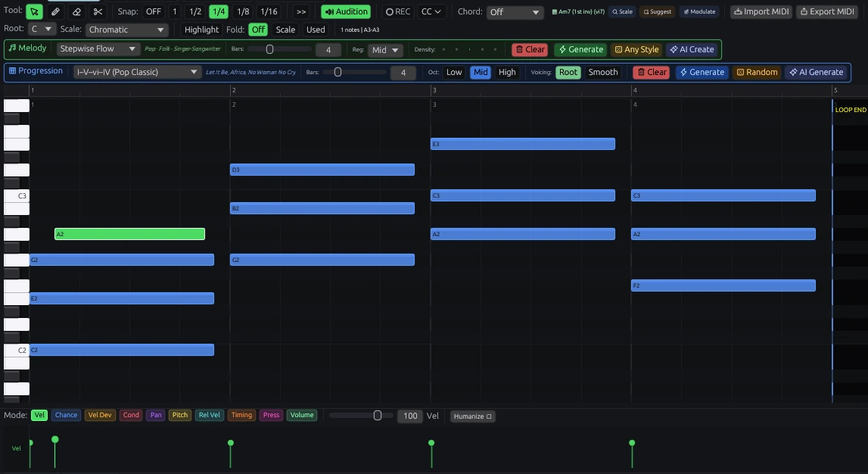The height and width of the screenshot is (474, 868).
Task: Select the E3 note in bar 3
Action: point(523,144)
